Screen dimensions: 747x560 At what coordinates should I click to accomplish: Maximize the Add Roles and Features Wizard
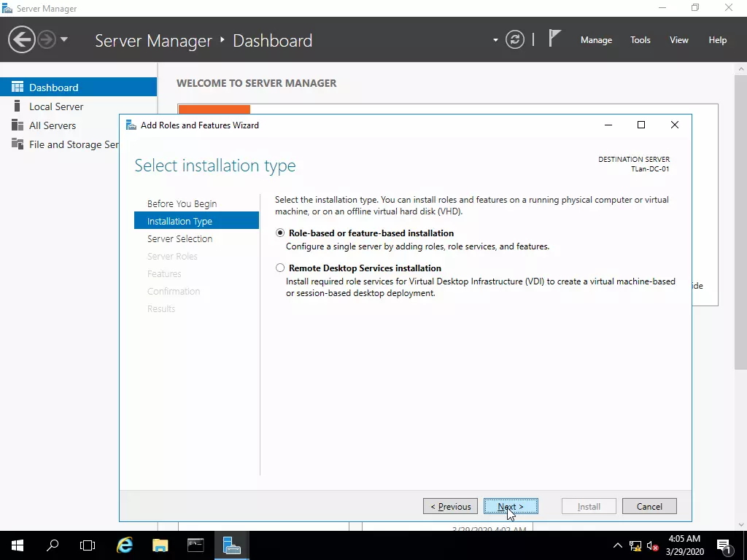[x=641, y=125]
